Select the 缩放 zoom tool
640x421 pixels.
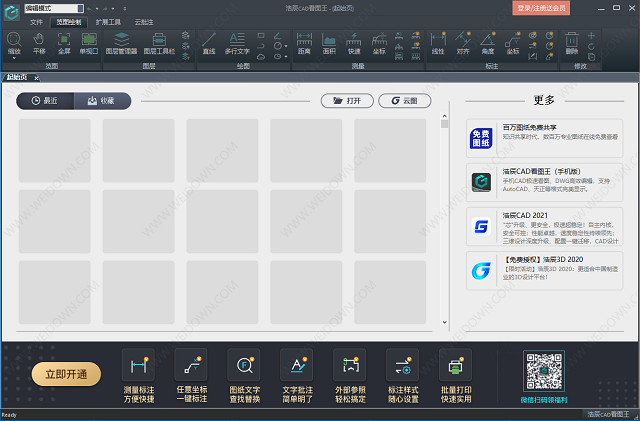[14, 43]
